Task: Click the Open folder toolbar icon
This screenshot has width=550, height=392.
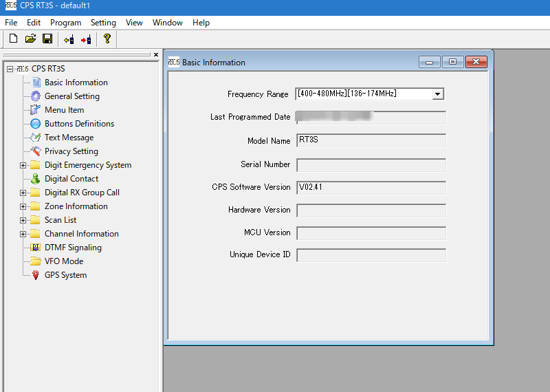Action: coord(30,39)
